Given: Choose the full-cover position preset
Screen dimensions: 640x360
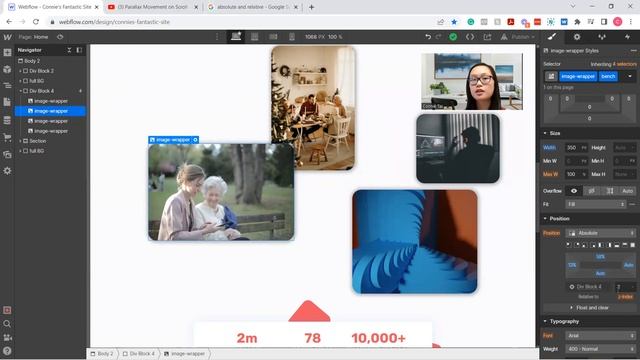Looking at the screenshot, I should coord(633,245).
